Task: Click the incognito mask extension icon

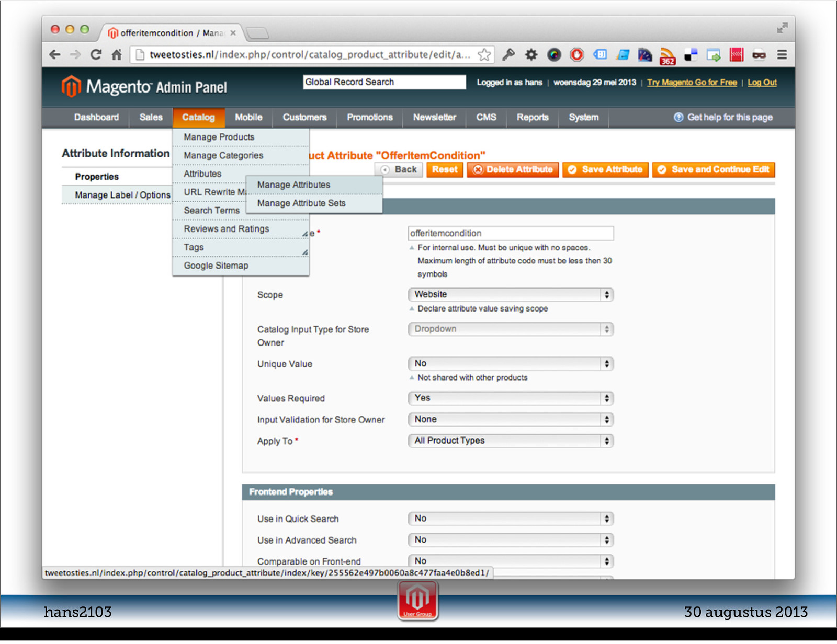Action: click(x=759, y=54)
